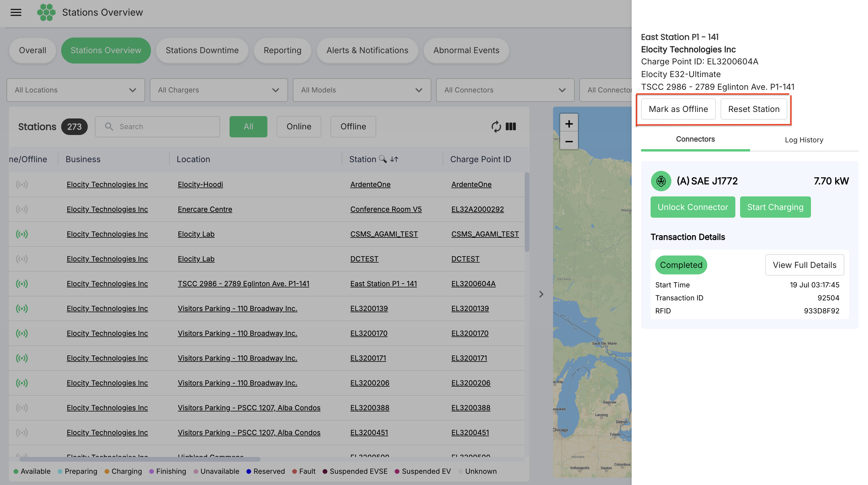Viewport: 868px width, 485px height.
Task: Click the stations Search input field
Action: (x=157, y=127)
